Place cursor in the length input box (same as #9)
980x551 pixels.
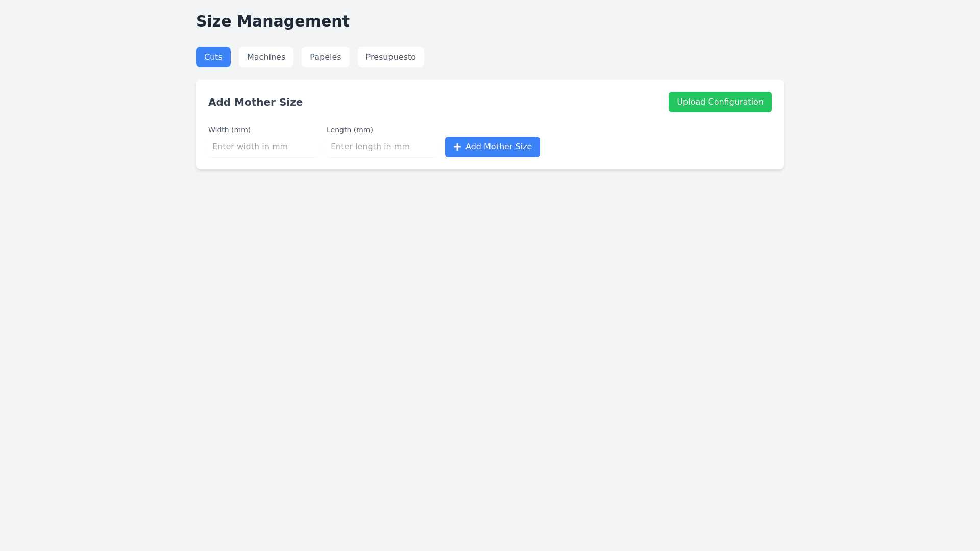tap(381, 147)
